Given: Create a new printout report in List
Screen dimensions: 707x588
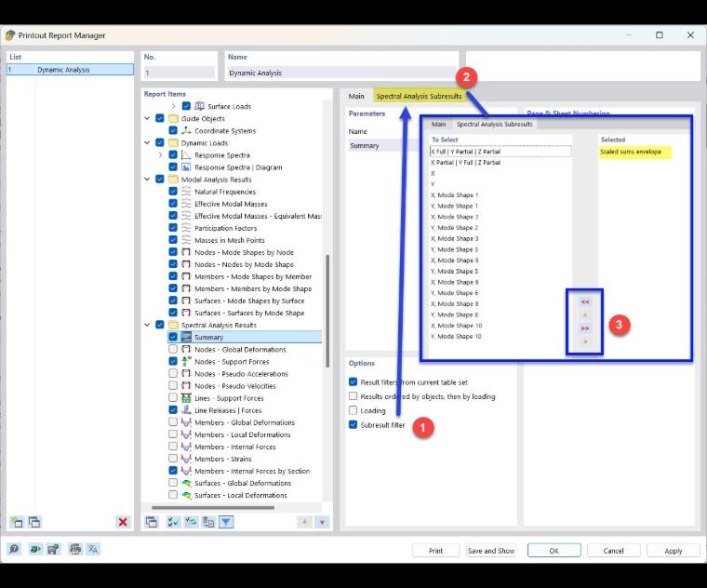Looking at the screenshot, I should tap(17, 522).
